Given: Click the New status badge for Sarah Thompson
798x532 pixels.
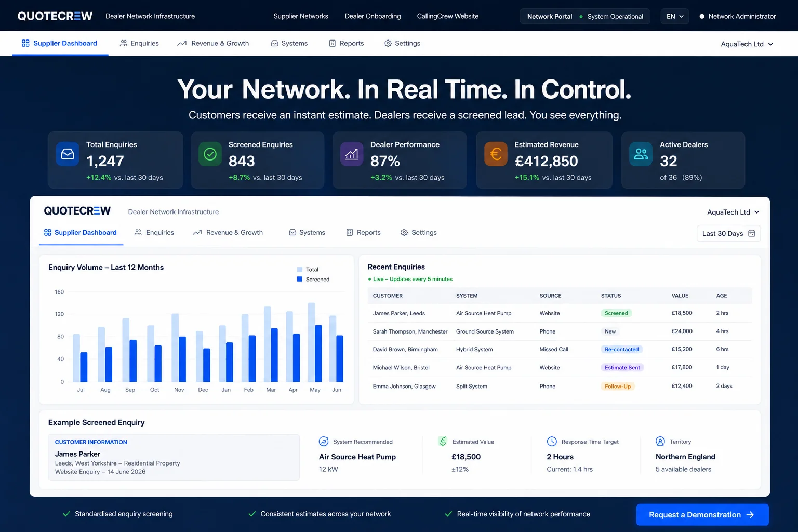Looking at the screenshot, I should click(x=610, y=331).
